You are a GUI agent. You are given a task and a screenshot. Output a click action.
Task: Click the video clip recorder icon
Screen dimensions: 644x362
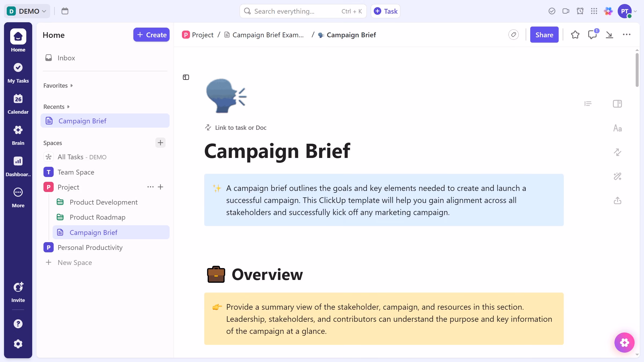click(x=566, y=11)
